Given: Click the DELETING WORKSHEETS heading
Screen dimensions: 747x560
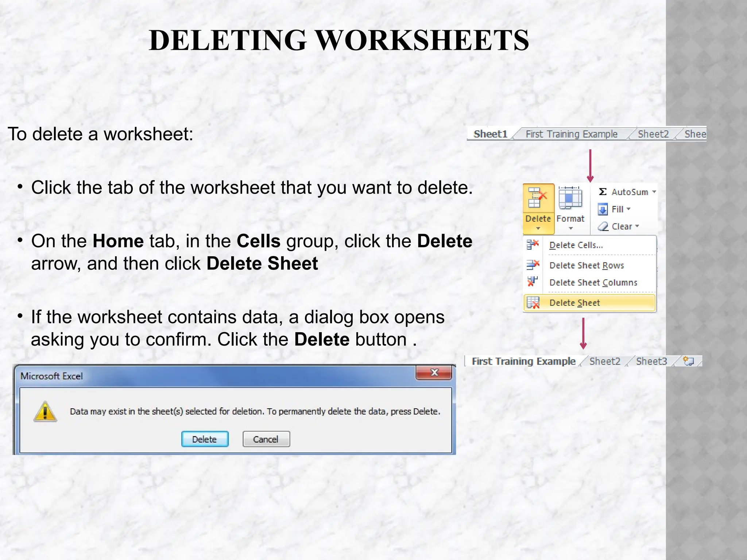Looking at the screenshot, I should pos(339,40).
